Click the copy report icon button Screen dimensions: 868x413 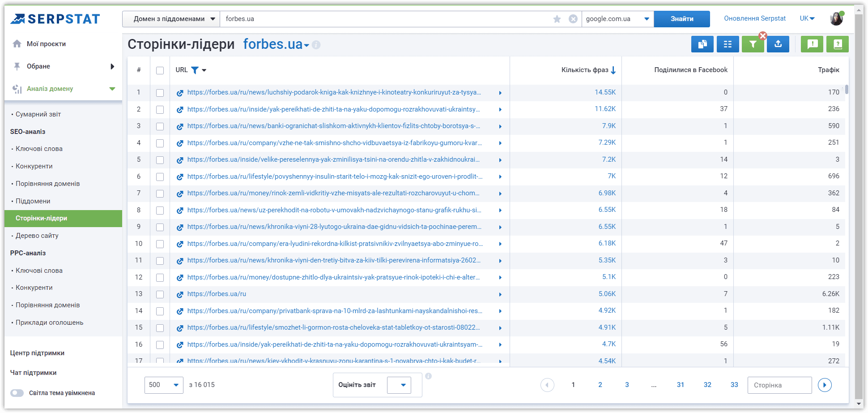click(x=702, y=44)
